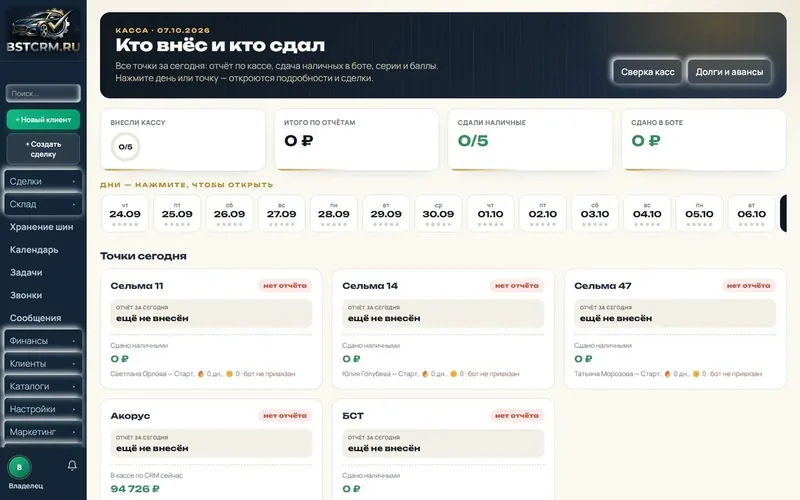Screen dimensions: 800x500
Task: Open the Акорус point card title
Action: pos(130,416)
